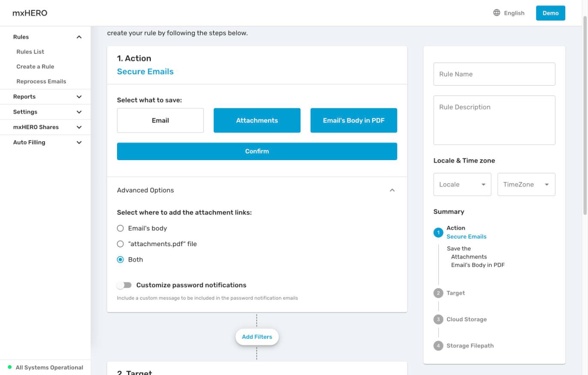588x375 pixels.
Task: Click Cloud Storage step label in Summary
Action: 466,319
